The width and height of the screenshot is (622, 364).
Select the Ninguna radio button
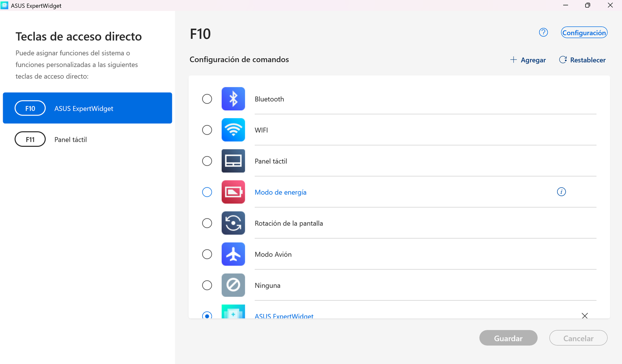tap(207, 285)
